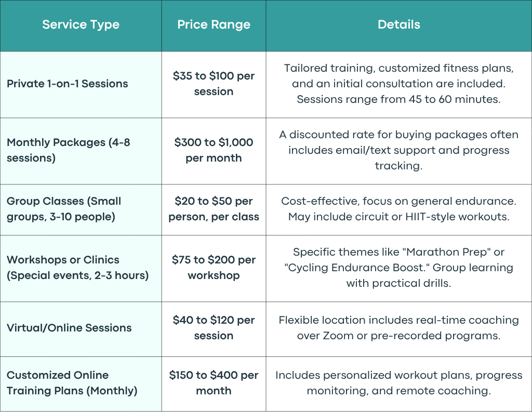Select the Private 1-on-1 Sessions cell
The width and height of the screenshot is (532, 412).
pos(81,85)
